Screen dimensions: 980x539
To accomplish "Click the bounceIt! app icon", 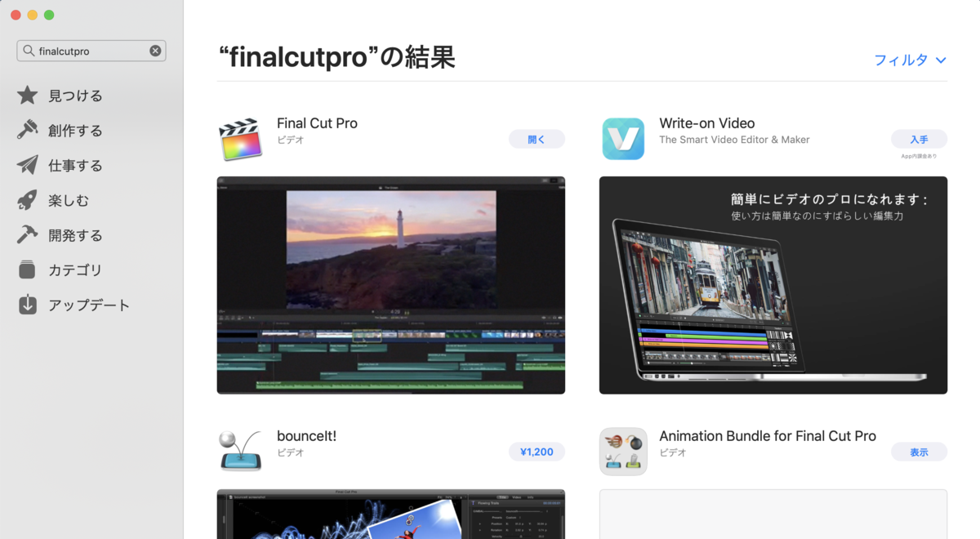I will [240, 451].
